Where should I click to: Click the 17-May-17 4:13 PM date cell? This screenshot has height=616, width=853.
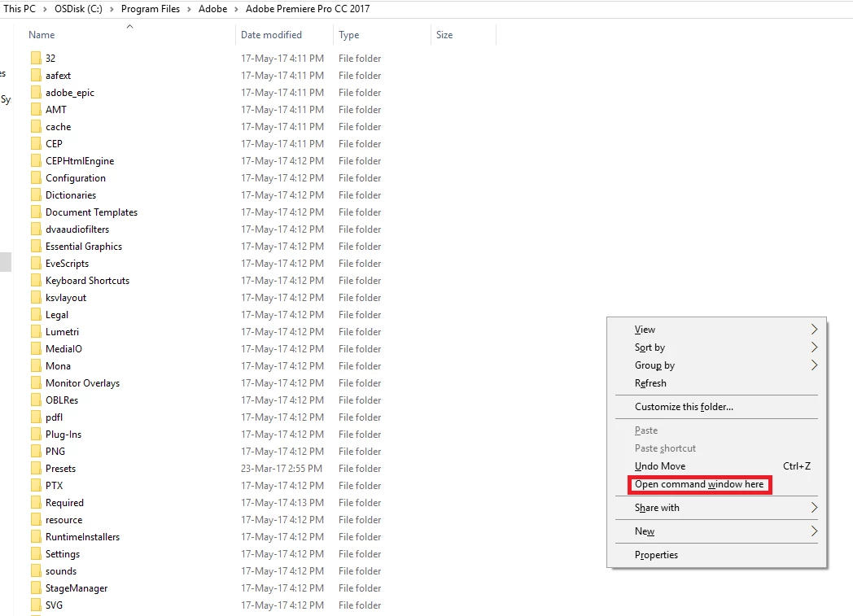click(x=282, y=503)
